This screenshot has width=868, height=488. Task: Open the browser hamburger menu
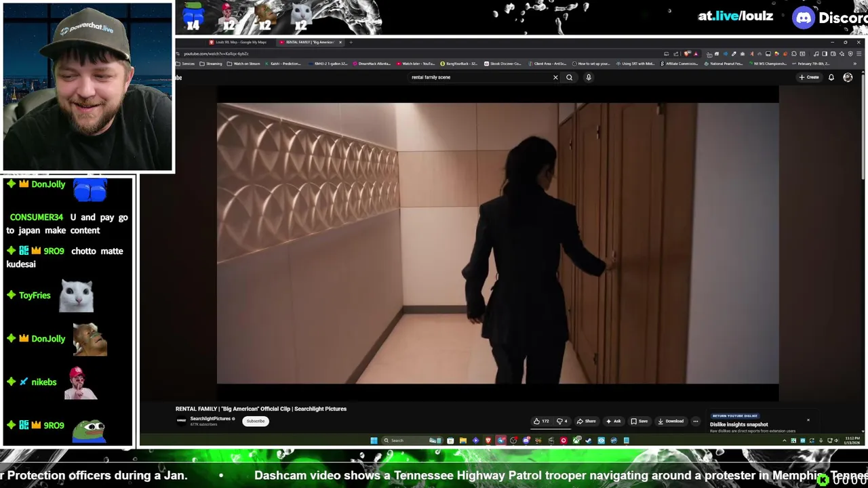click(859, 54)
